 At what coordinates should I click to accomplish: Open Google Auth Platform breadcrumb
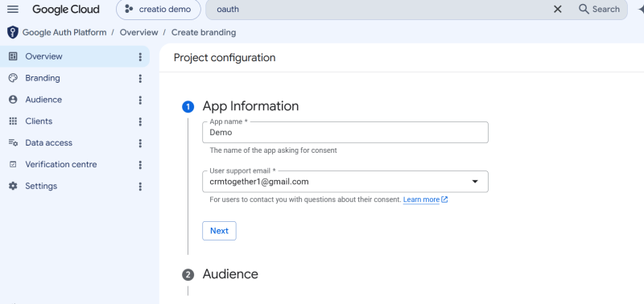tap(64, 32)
